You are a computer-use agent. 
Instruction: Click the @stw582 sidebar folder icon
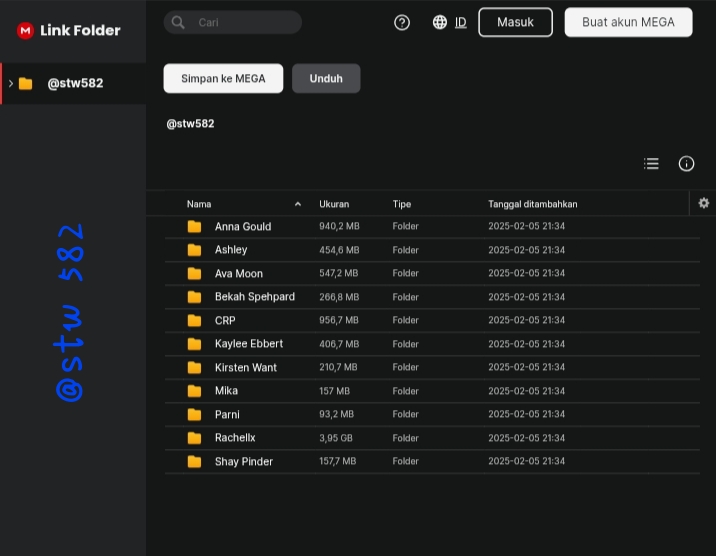[x=26, y=84]
